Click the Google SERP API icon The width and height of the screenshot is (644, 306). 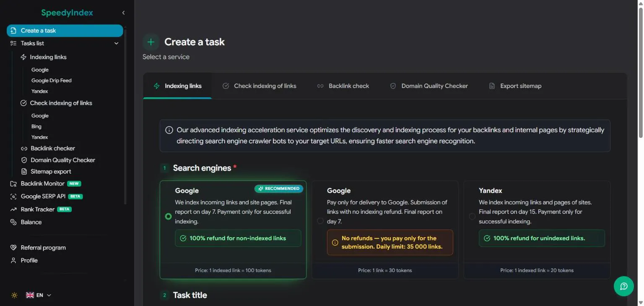click(x=13, y=196)
